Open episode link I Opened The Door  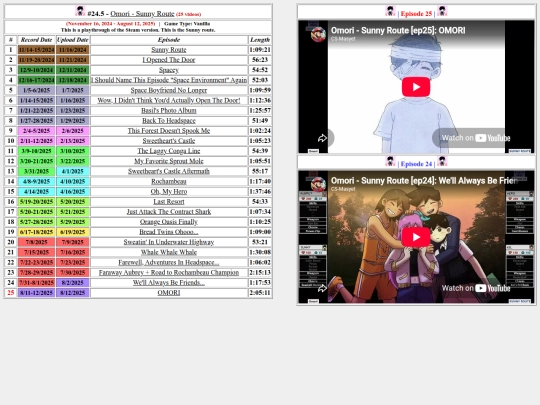click(x=169, y=60)
